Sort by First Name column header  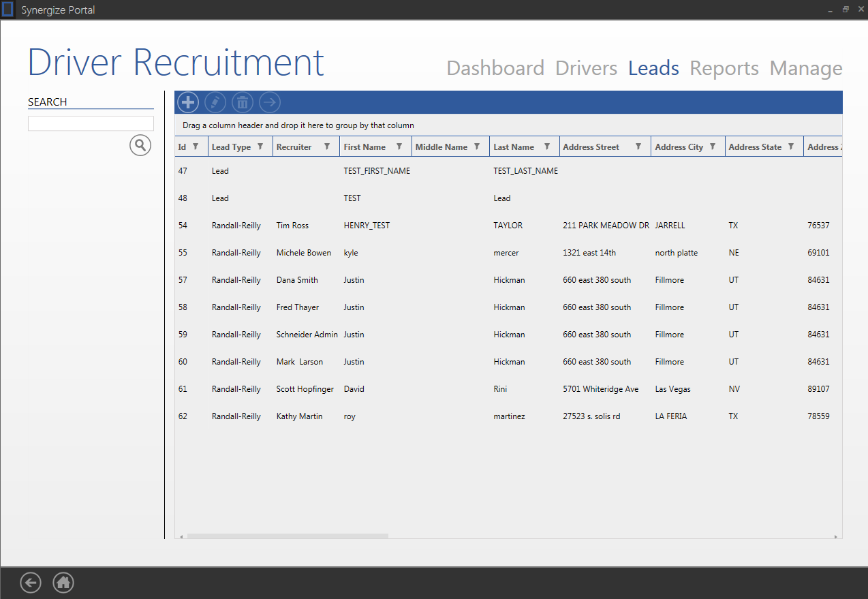coord(365,147)
